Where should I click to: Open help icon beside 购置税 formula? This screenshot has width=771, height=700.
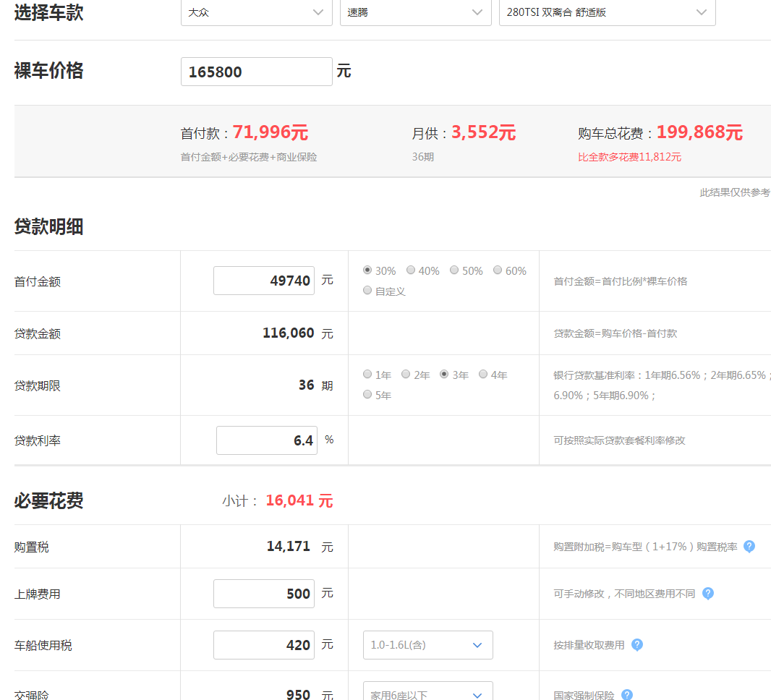click(749, 546)
